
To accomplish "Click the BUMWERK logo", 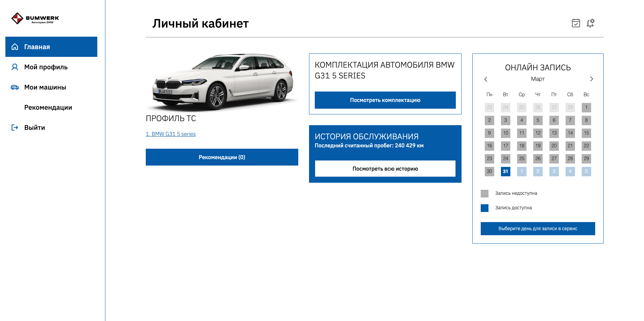I will pos(35,19).
